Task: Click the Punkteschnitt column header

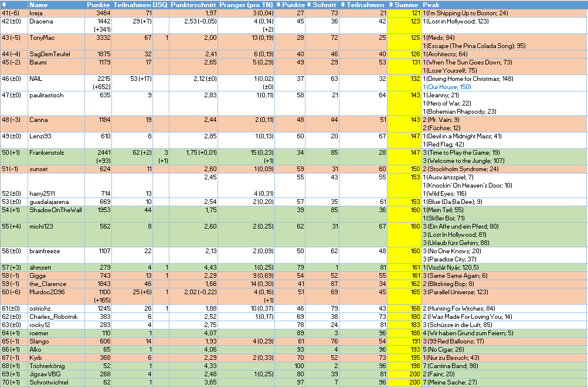Action: (x=193, y=5)
